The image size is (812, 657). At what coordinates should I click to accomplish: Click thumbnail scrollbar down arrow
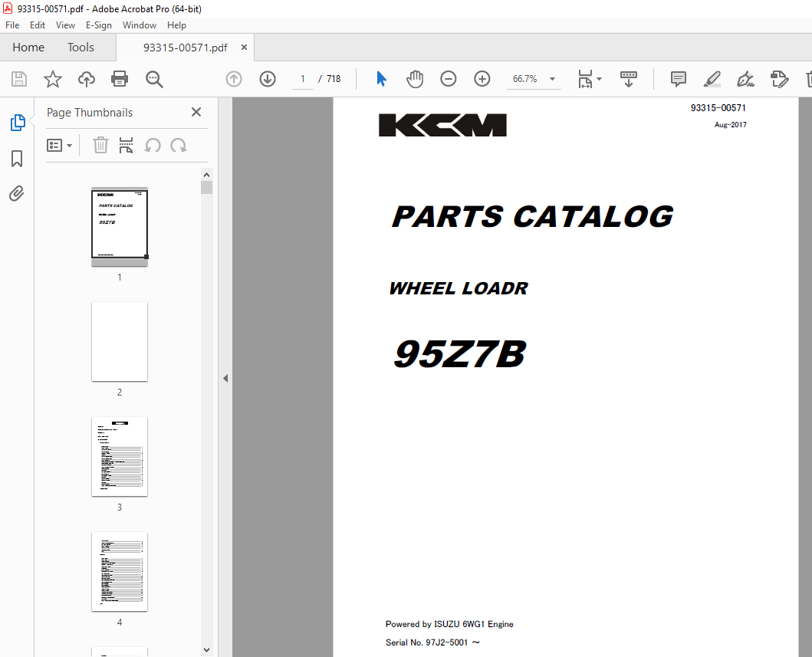click(206, 650)
